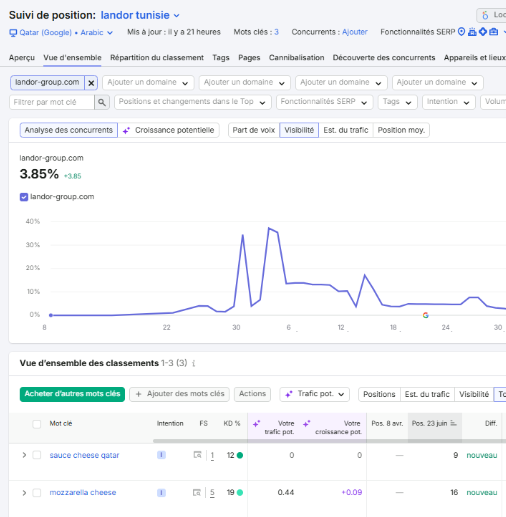Image resolution: width=506 pixels, height=517 pixels.
Task: Click sparkle icon in Votre croissance pot. header
Action: click(x=306, y=424)
